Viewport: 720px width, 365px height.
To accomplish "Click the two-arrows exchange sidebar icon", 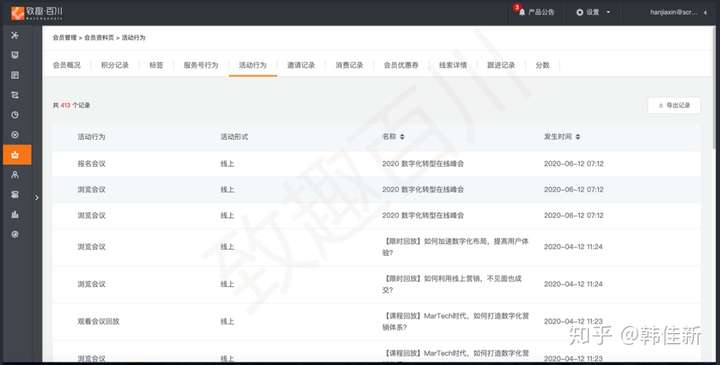I will 15,95.
